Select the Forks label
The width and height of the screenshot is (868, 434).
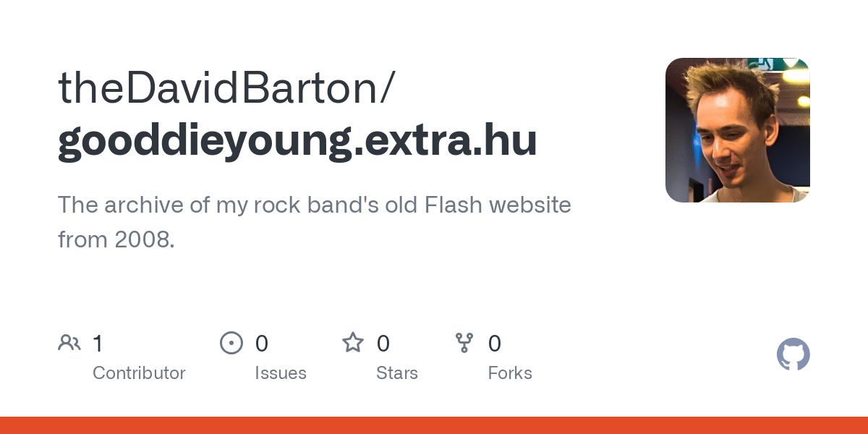pyautogui.click(x=510, y=373)
